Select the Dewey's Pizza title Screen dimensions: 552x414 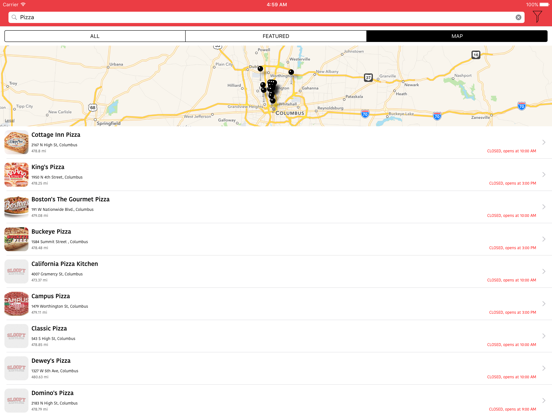51,361
